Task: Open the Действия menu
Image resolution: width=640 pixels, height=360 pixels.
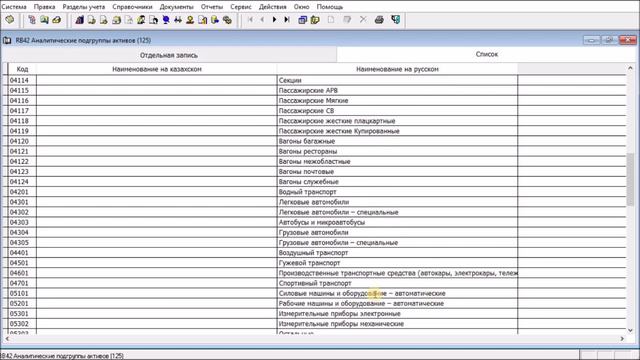Action: pos(273,7)
